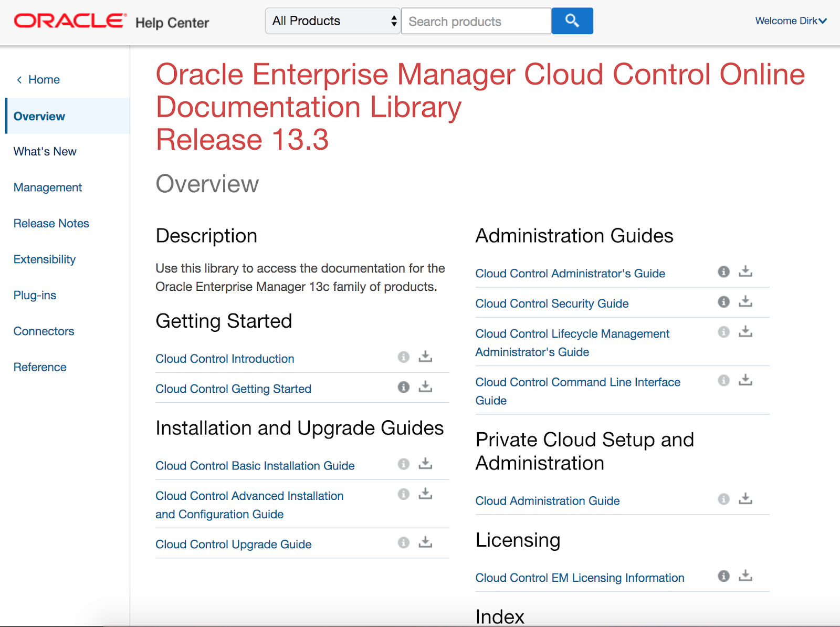Download Cloud Control Getting Started
The width and height of the screenshot is (840, 627).
coord(425,386)
